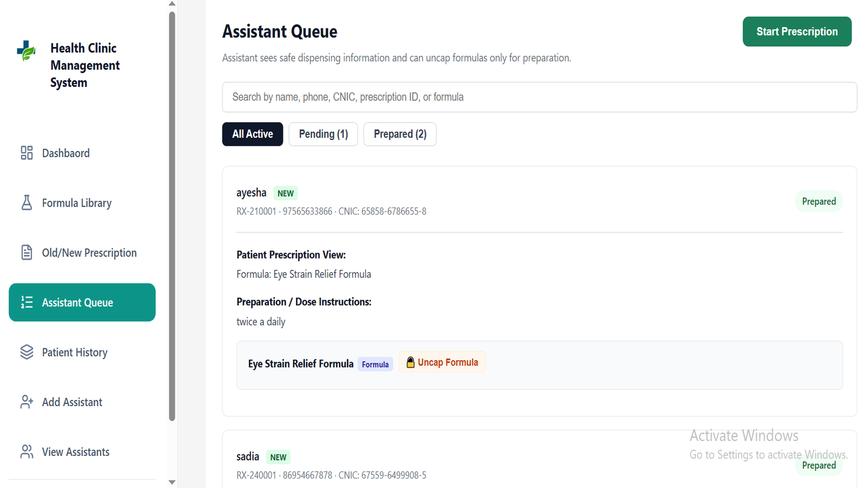This screenshot has width=868, height=488.
Task: Click the Patient History layers icon
Action: tap(27, 352)
